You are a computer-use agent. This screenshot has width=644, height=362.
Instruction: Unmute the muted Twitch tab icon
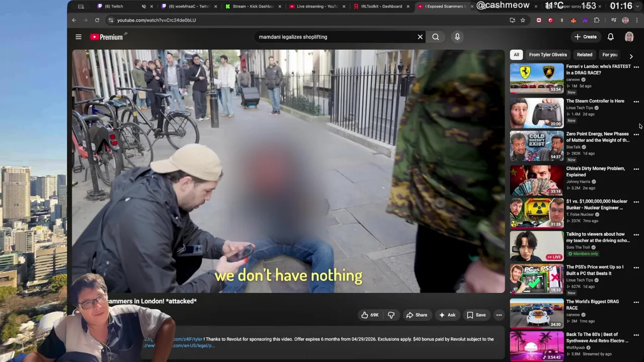tap(144, 7)
